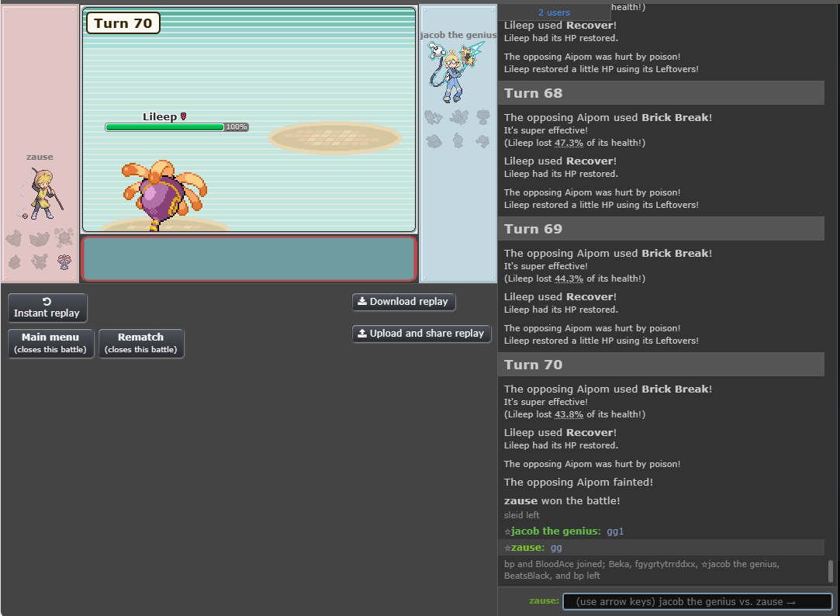The width and height of the screenshot is (840, 616).
Task: Upload and share the replay
Action: click(421, 333)
